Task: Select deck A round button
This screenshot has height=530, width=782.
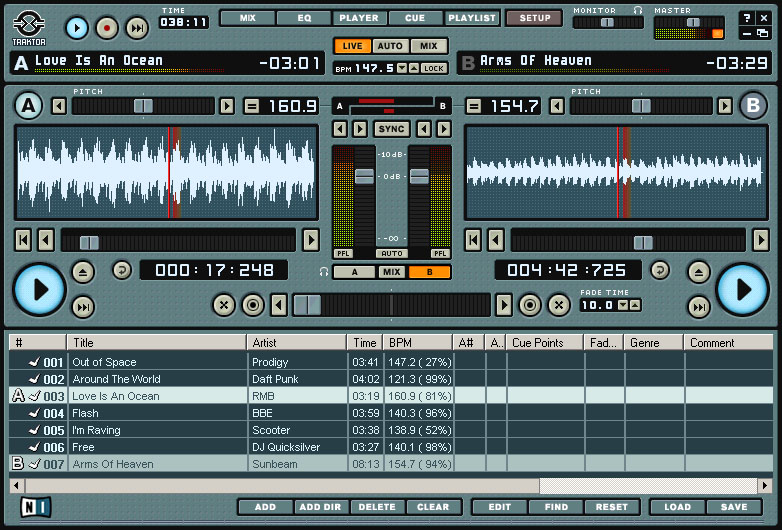Action: [28, 106]
